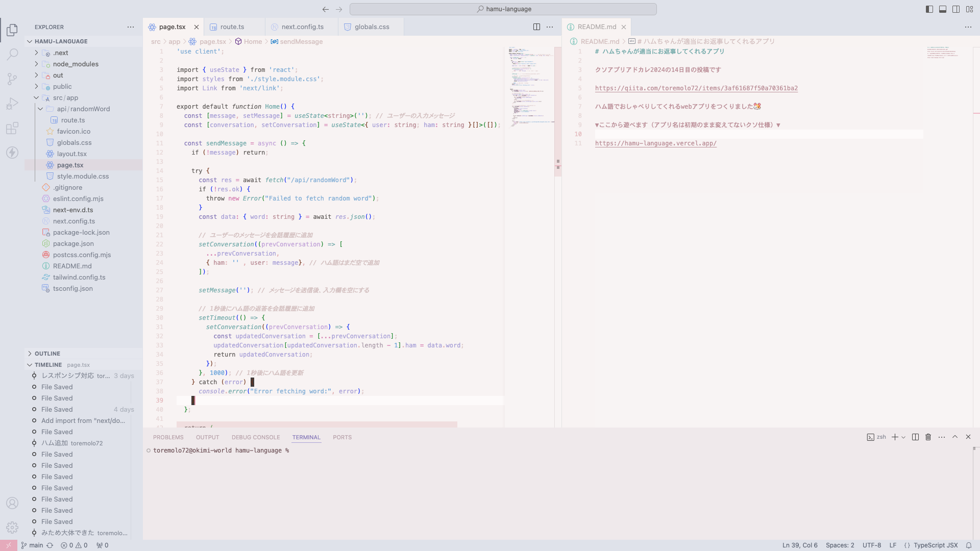The height and width of the screenshot is (551, 980).
Task: Open the new terminal launch profile dropdown
Action: pyautogui.click(x=904, y=437)
